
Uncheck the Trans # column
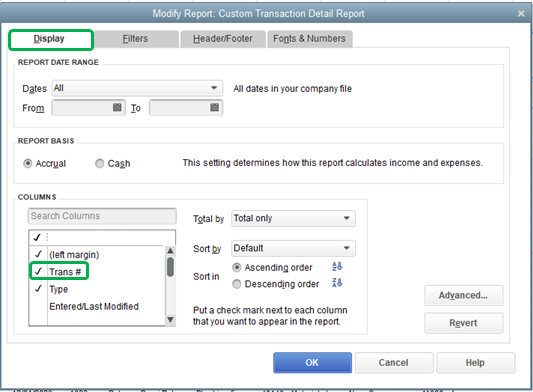coord(38,271)
